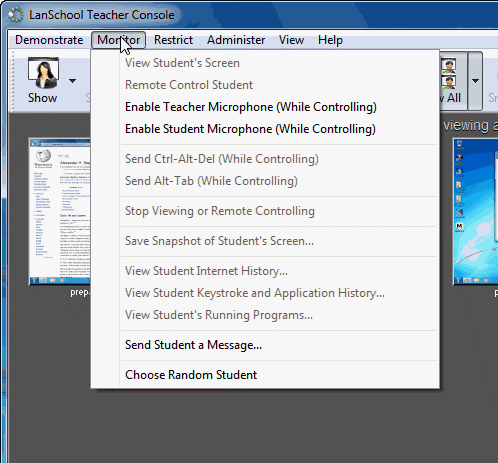The image size is (498, 463).
Task: Open the Restrict menu
Action: point(173,40)
